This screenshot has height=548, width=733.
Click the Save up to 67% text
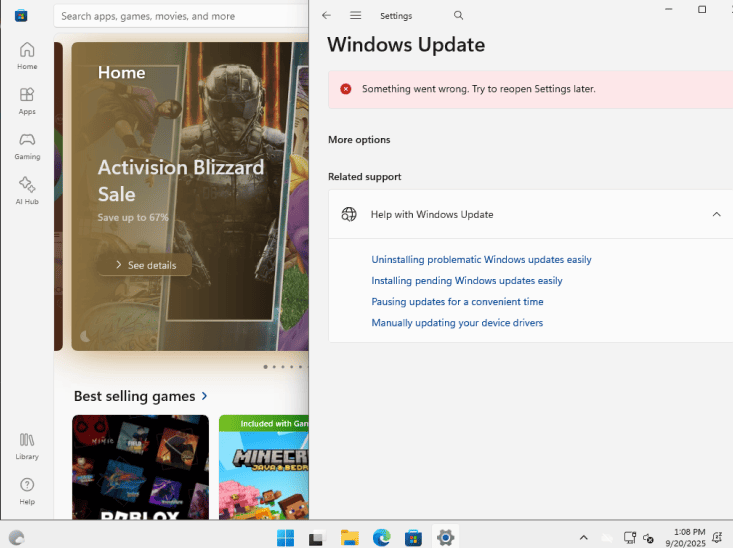coord(133,217)
